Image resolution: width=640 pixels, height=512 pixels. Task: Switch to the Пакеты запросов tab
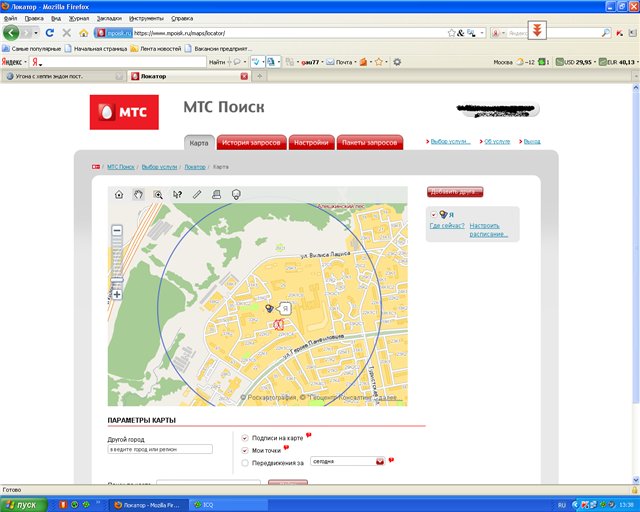pos(369,143)
